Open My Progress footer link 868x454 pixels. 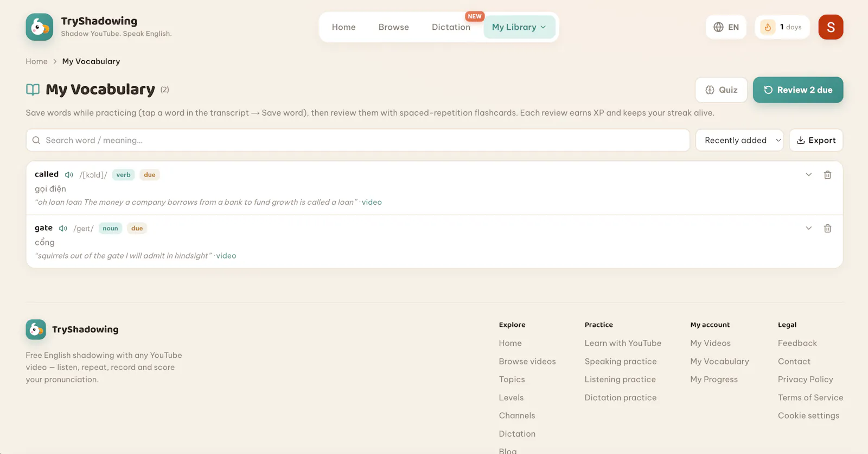[714, 380]
